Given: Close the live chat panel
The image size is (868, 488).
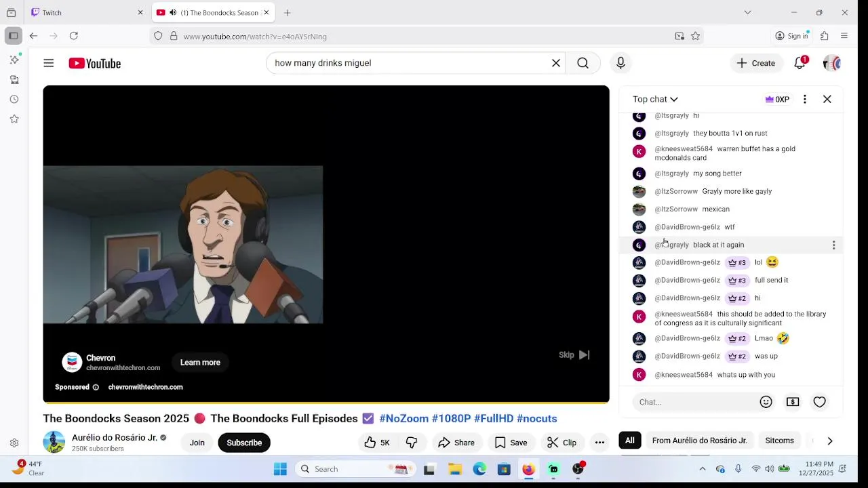Looking at the screenshot, I should tap(827, 99).
